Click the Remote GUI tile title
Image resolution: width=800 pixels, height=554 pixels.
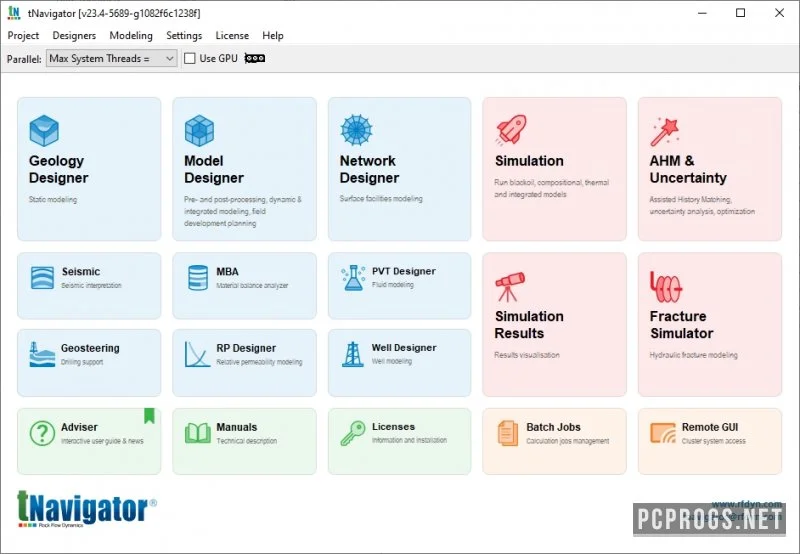[x=710, y=427]
